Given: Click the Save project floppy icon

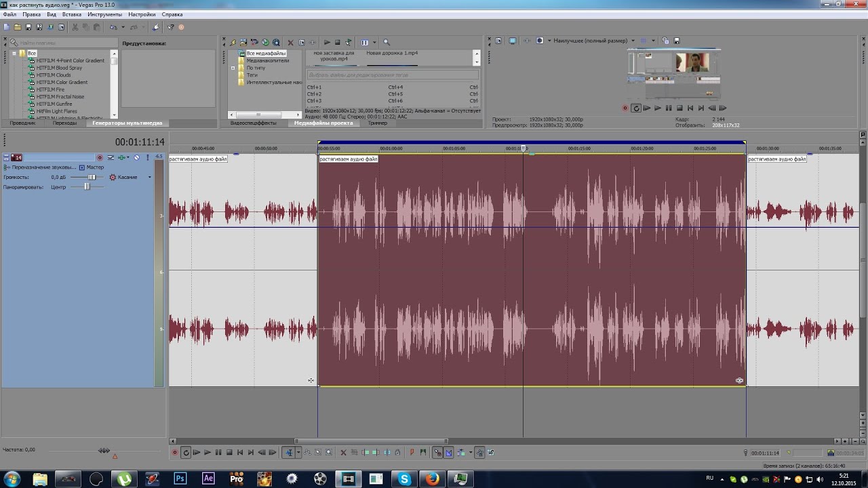Looking at the screenshot, I should pos(28,27).
